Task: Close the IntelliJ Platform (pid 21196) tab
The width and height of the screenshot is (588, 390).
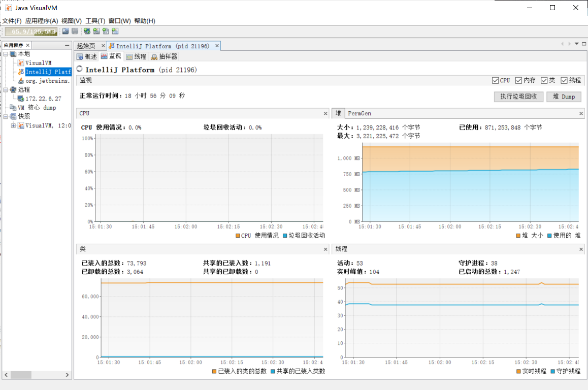Action: [x=217, y=46]
